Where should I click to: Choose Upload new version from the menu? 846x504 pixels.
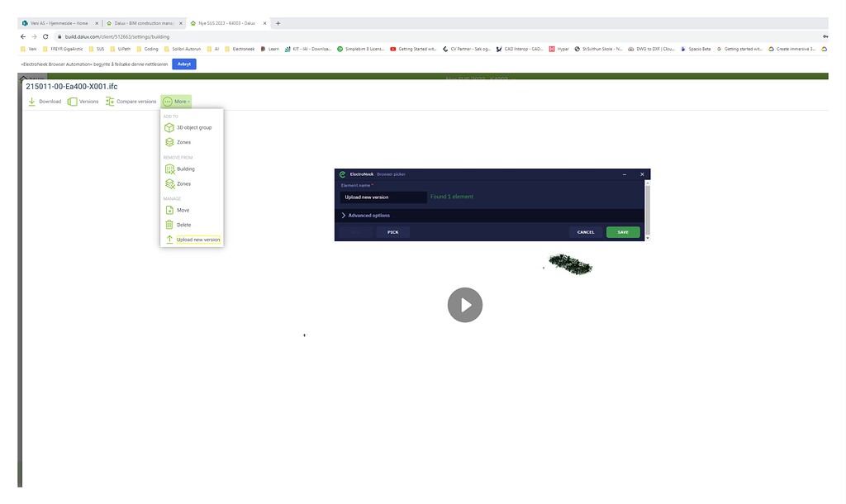click(x=198, y=239)
